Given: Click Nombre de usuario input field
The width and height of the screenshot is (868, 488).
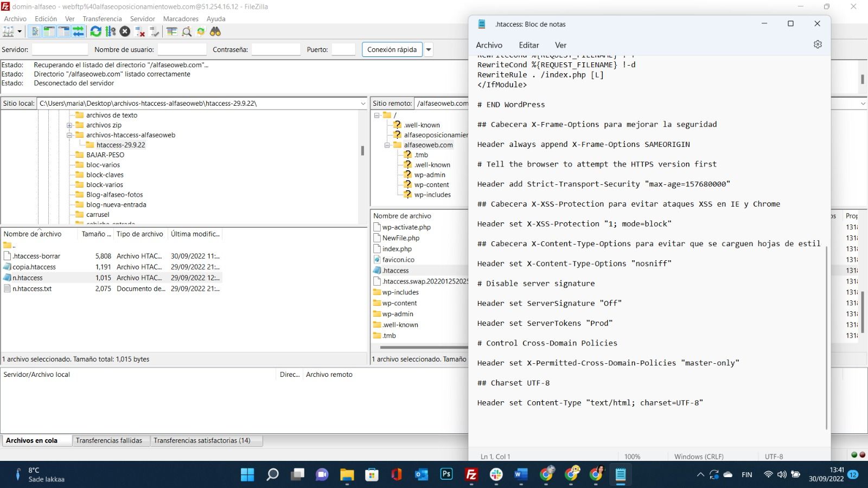Looking at the screenshot, I should [182, 49].
